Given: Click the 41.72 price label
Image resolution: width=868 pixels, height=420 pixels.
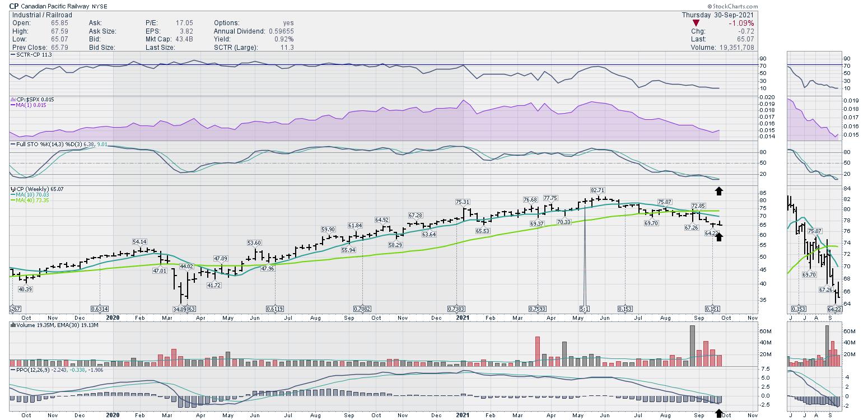Looking at the screenshot, I should tap(214, 286).
